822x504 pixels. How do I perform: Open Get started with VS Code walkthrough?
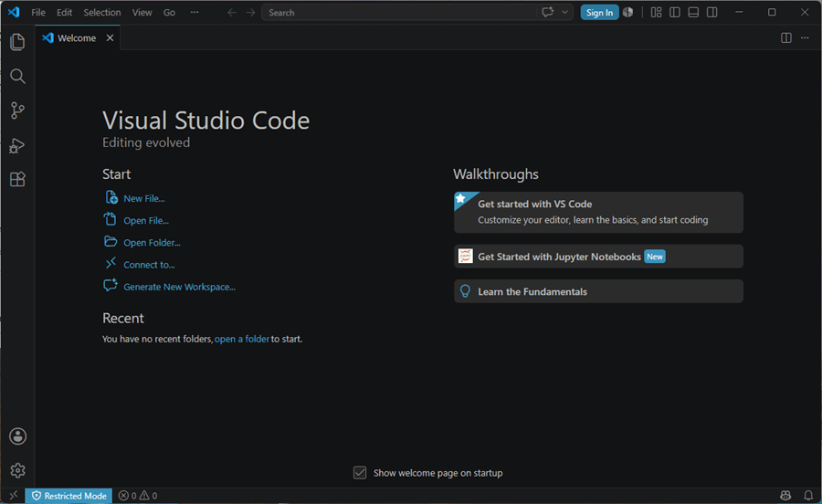598,212
